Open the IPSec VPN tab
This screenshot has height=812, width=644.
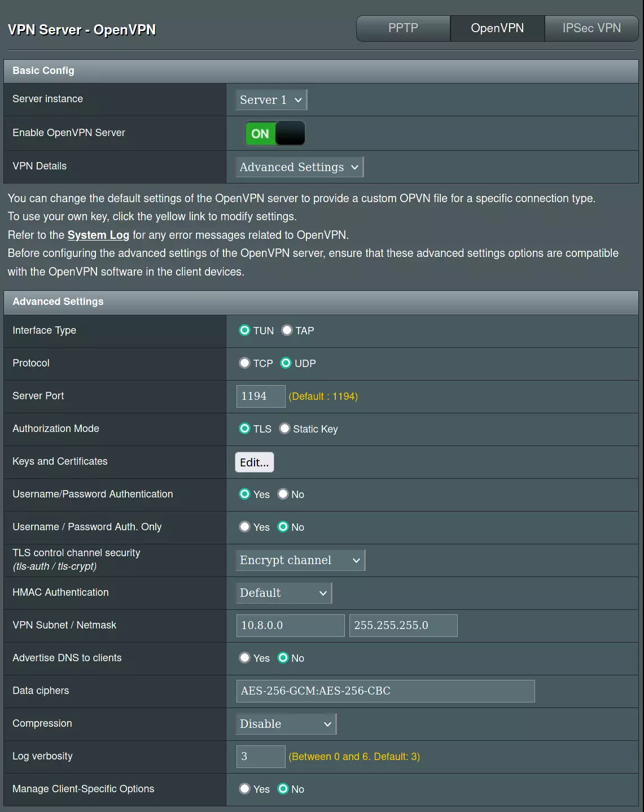point(591,28)
